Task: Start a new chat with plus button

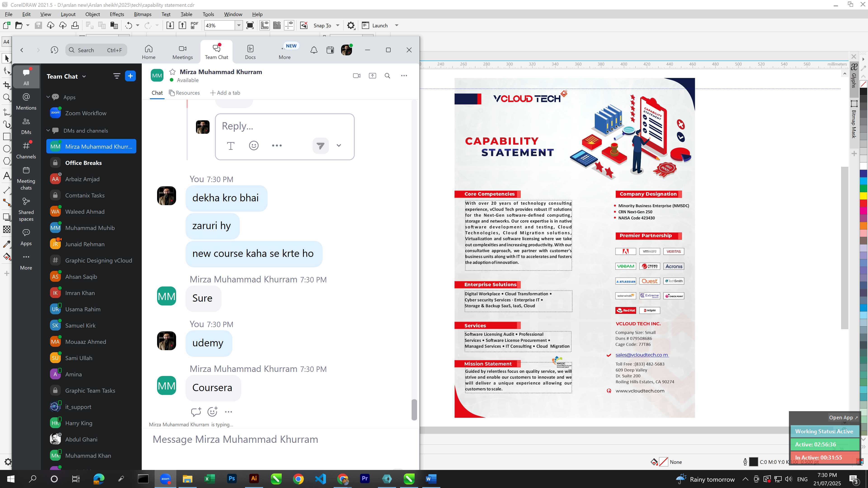Action: [130, 76]
